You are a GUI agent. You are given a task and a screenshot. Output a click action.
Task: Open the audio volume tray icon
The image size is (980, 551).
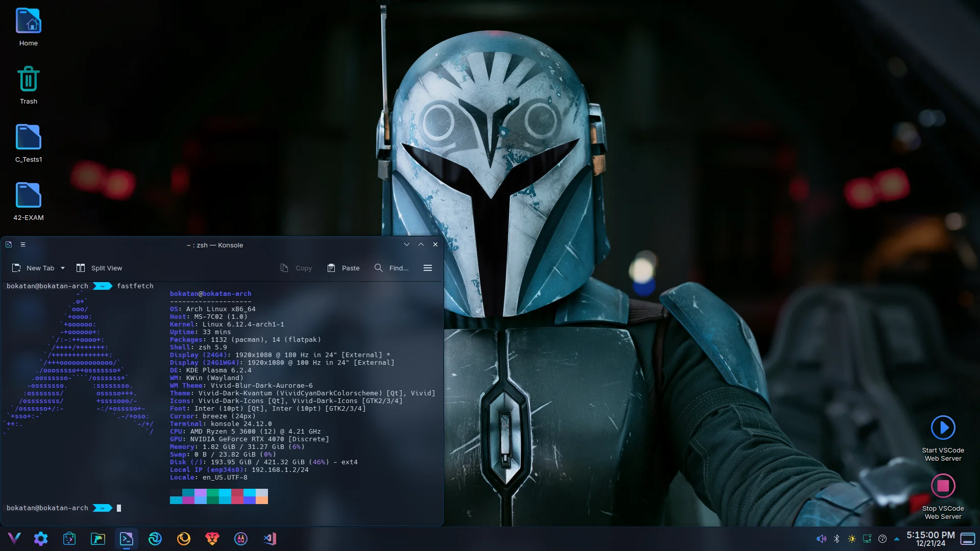coord(821,539)
